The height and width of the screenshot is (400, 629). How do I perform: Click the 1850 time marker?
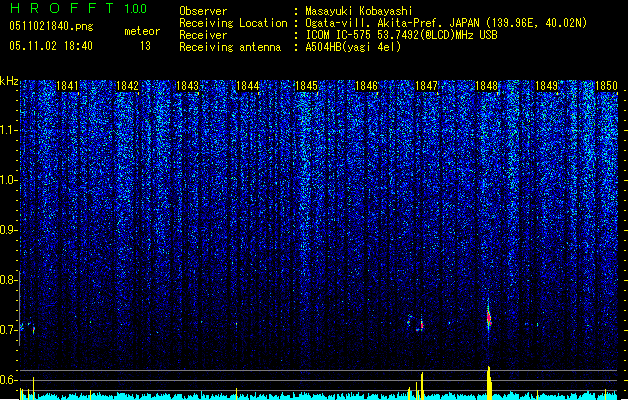click(x=606, y=86)
